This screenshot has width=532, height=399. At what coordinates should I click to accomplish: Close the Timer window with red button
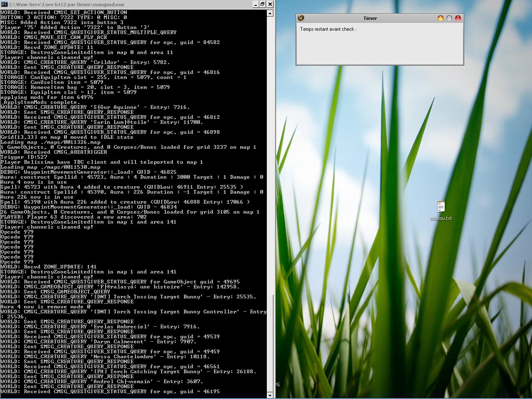tap(458, 18)
